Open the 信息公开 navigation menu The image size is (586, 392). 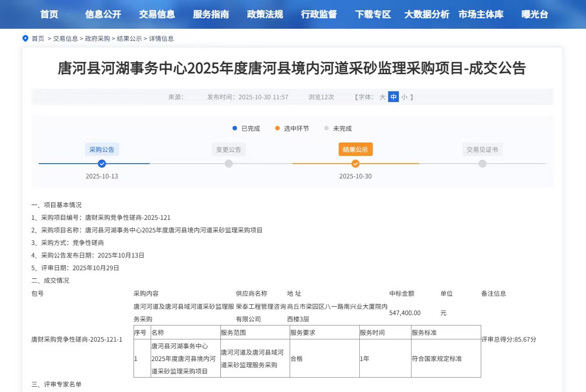pos(103,14)
